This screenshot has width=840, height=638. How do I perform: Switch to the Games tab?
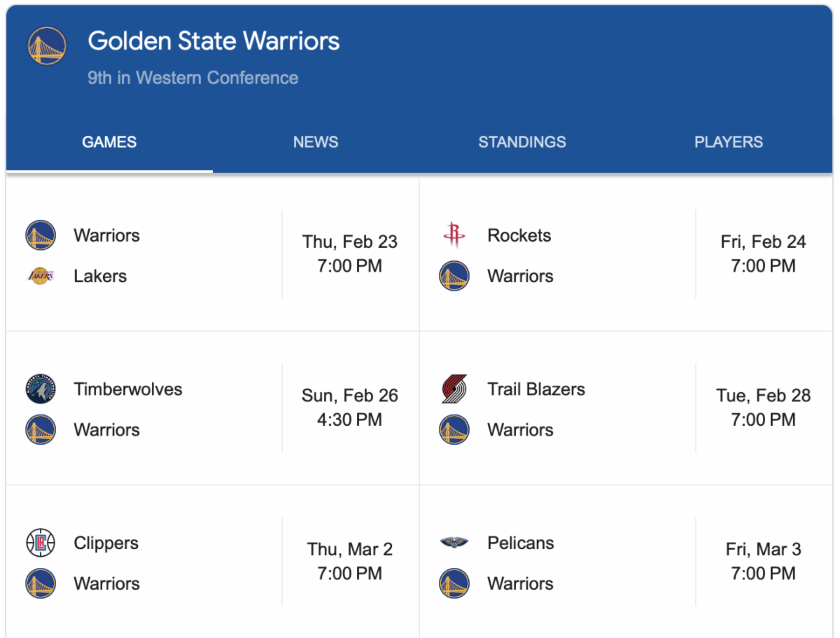[x=109, y=142]
